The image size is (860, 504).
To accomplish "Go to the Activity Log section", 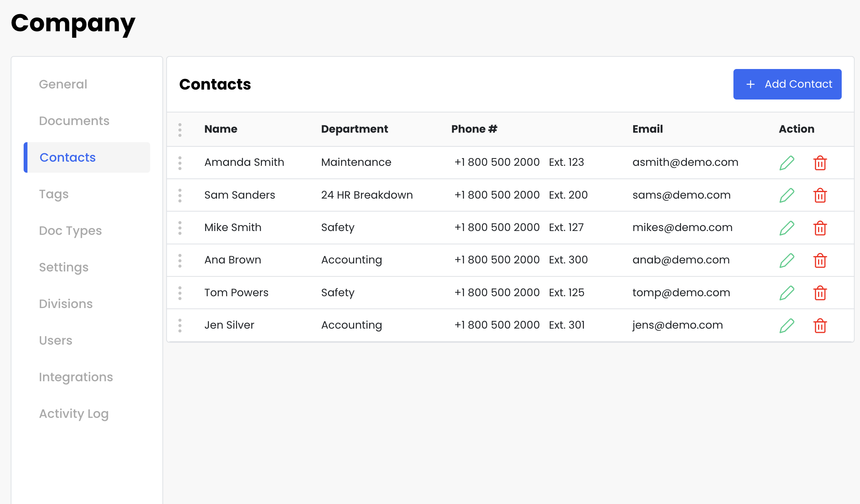I will (74, 414).
